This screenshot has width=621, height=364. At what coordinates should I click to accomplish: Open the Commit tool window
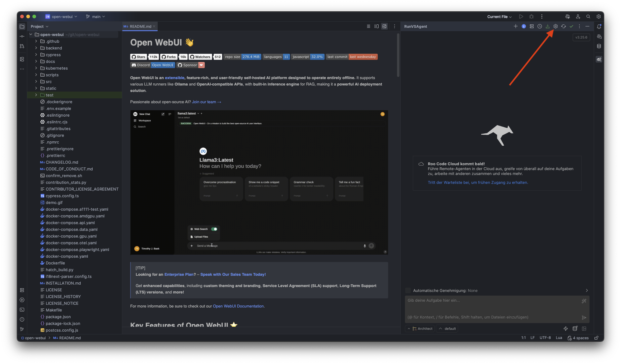(22, 36)
